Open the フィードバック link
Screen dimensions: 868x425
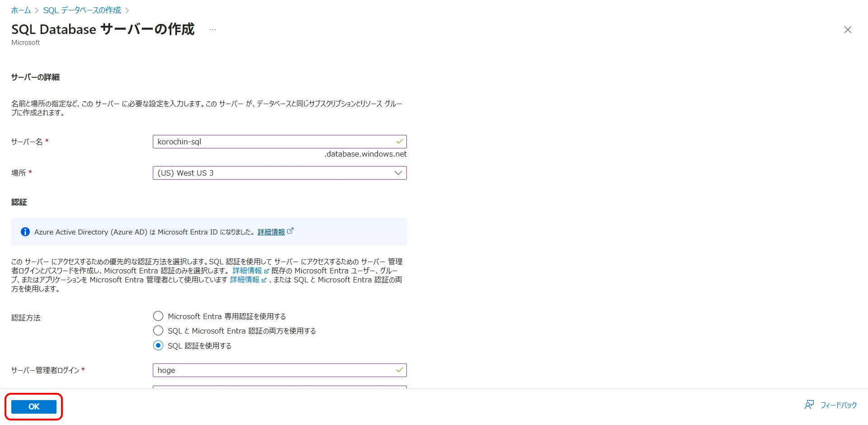click(x=839, y=405)
